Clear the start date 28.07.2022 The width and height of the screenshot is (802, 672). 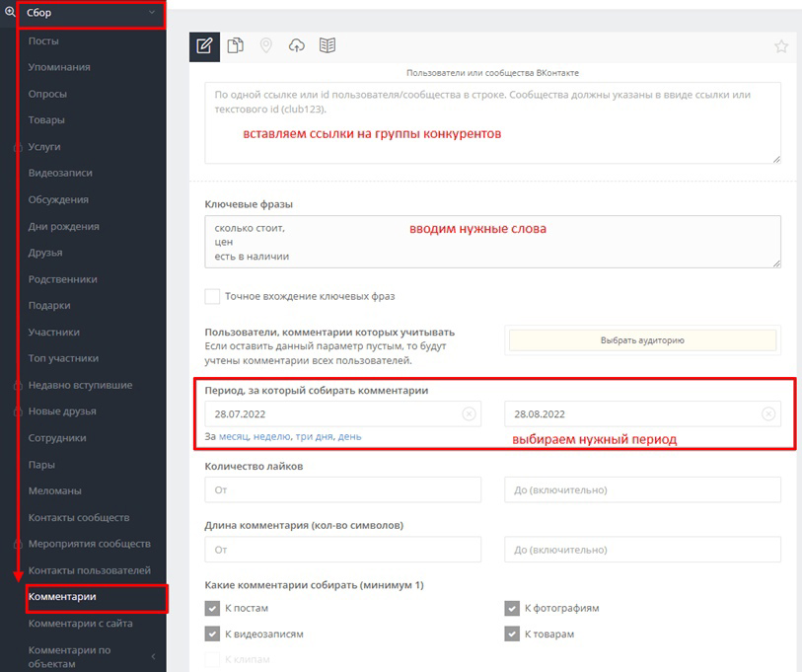(469, 413)
